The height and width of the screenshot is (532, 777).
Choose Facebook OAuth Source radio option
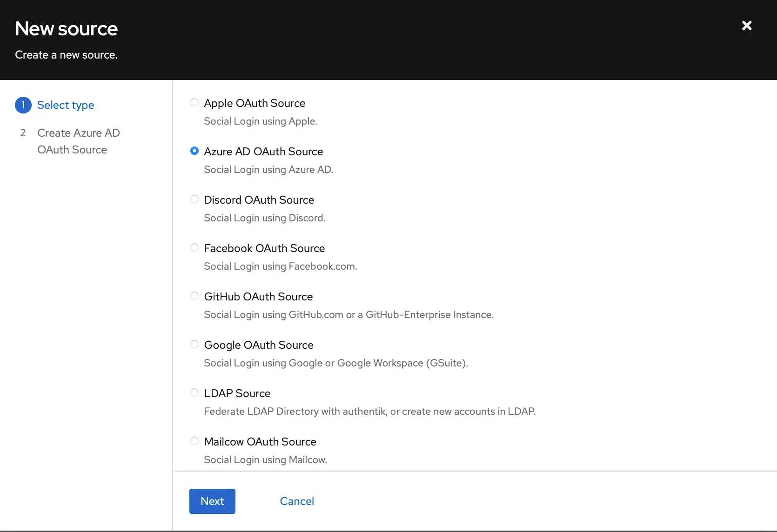pos(194,247)
